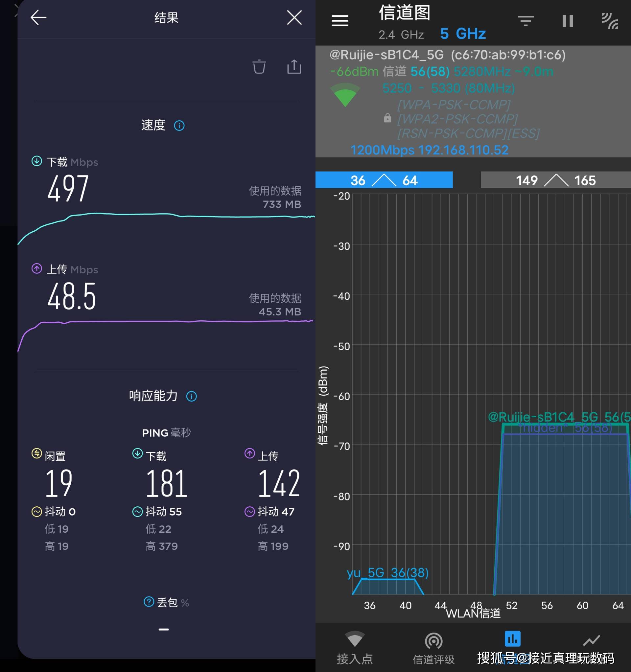Close the results screen with X
The image size is (631, 672).
(294, 17)
